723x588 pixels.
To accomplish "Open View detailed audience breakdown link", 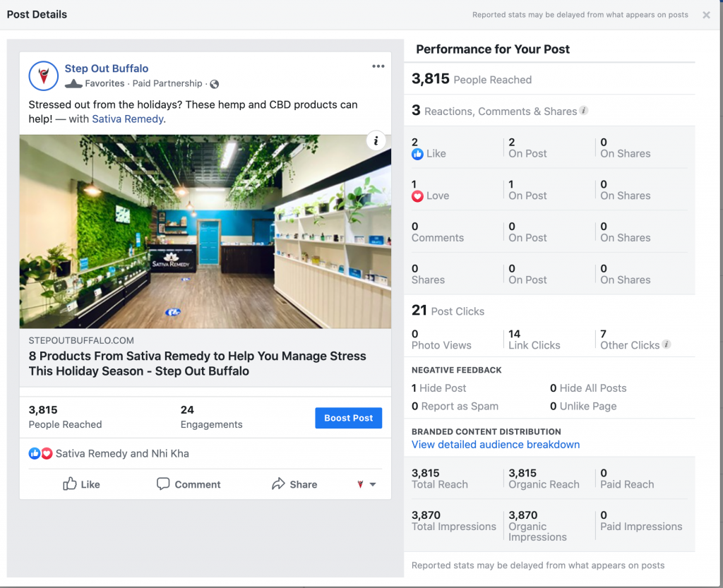I will pyautogui.click(x=496, y=445).
